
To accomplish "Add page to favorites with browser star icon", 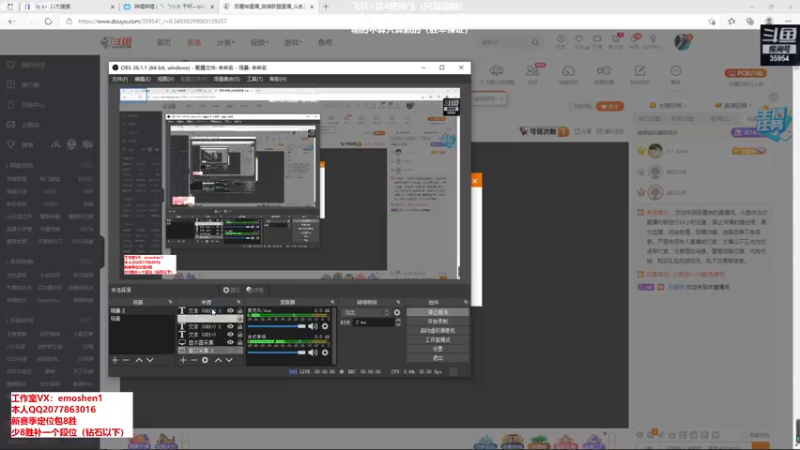I will tap(712, 21).
